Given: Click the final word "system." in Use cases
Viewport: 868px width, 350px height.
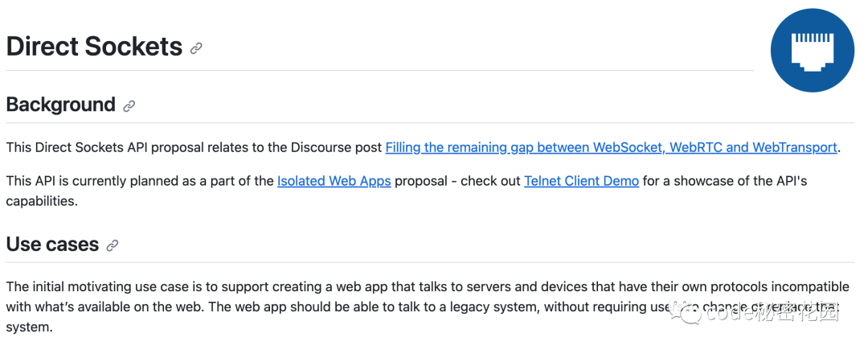Looking at the screenshot, I should [x=29, y=327].
